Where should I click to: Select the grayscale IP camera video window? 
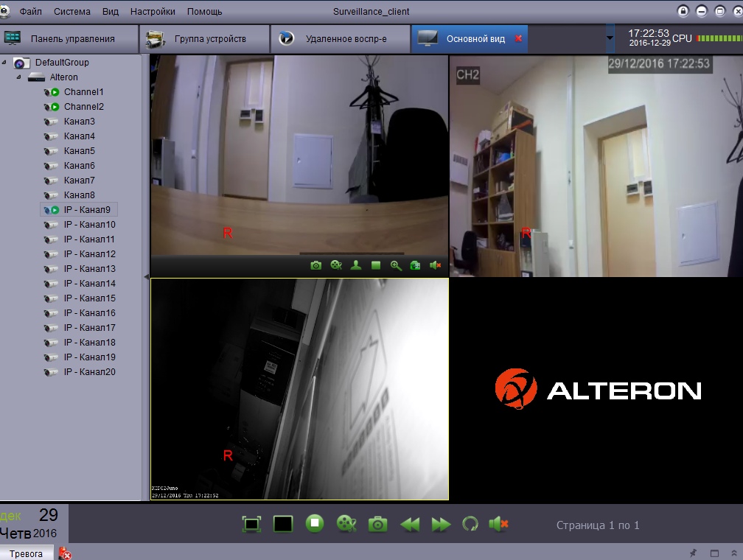pyautogui.click(x=299, y=389)
